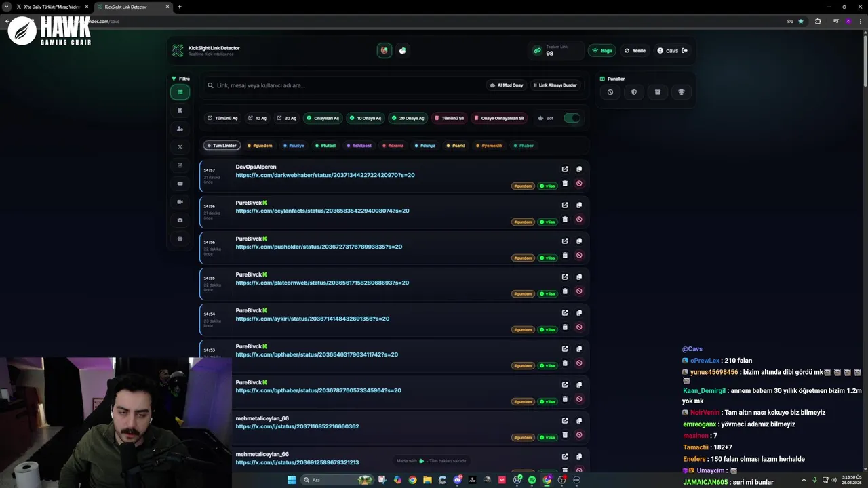Click #gundem tag on pusholder row
868x488 pixels.
pos(523,258)
